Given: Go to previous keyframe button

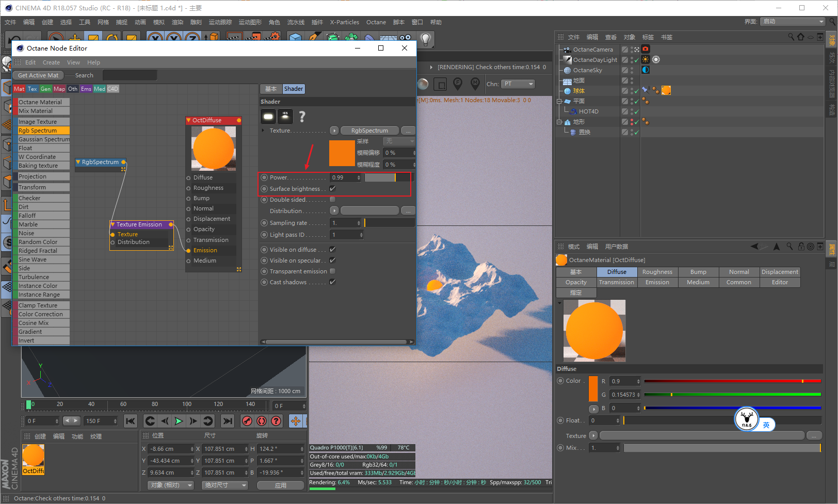Looking at the screenshot, I should (150, 421).
